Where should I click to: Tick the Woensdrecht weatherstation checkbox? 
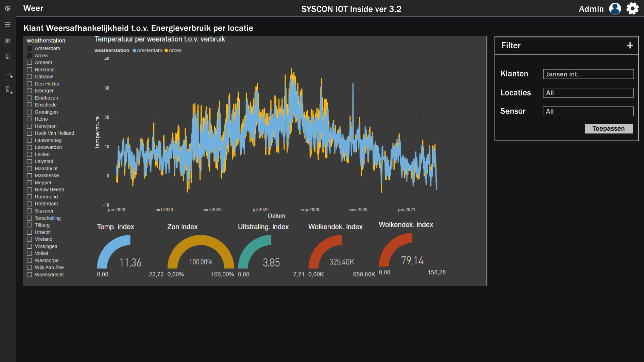30,275
